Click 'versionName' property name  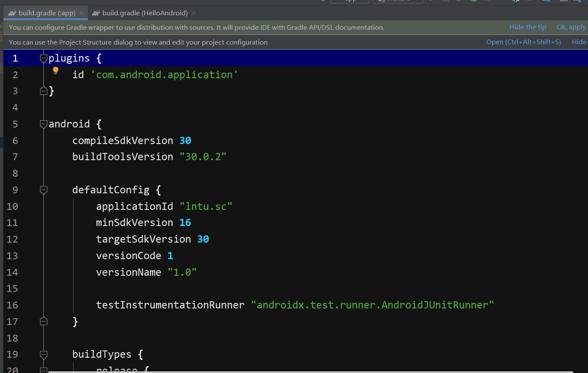point(129,272)
